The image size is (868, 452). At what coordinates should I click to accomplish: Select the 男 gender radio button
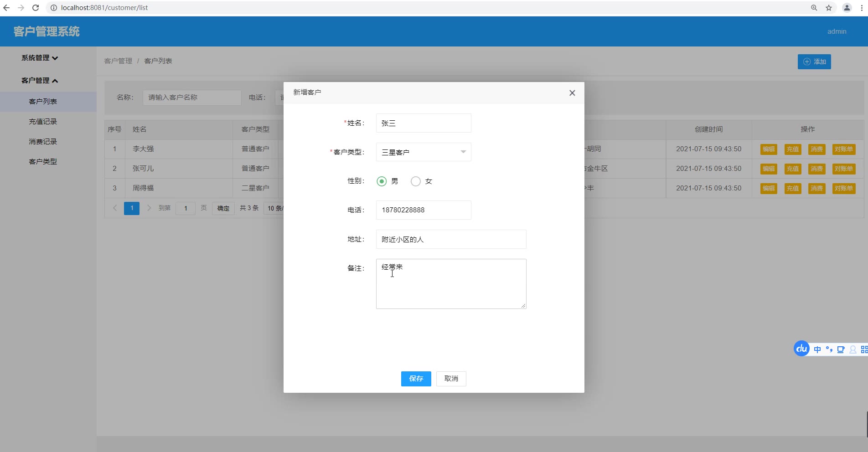point(382,181)
